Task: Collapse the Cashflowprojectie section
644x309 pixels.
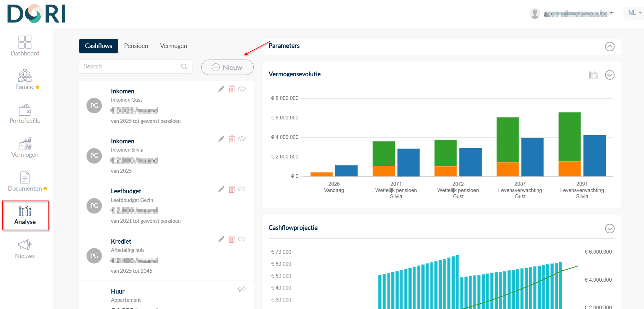Action: click(x=609, y=229)
